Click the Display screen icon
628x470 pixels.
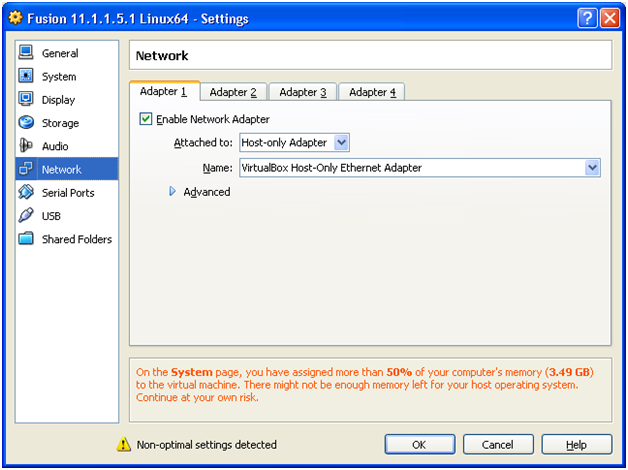(x=26, y=99)
